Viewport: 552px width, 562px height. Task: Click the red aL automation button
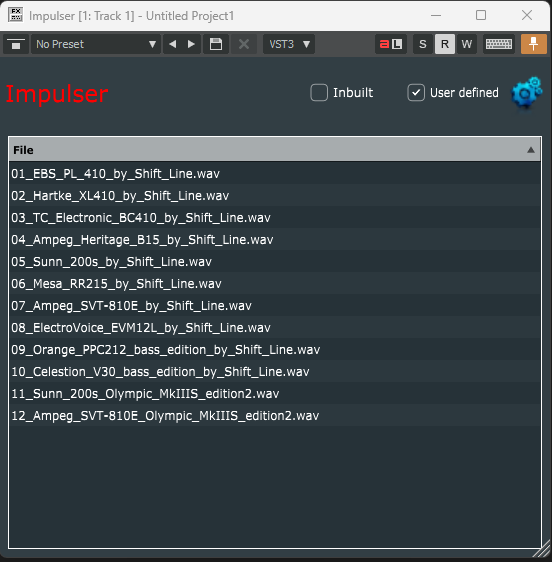[x=391, y=44]
